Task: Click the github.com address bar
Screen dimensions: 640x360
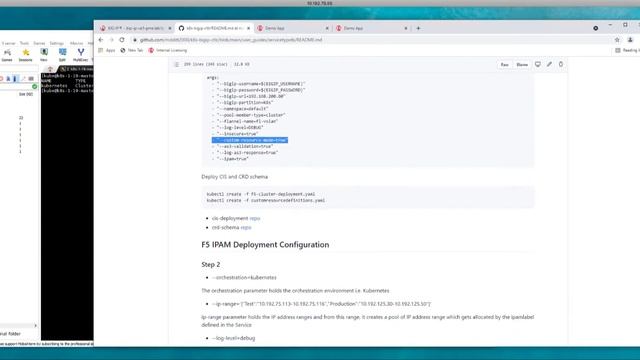Action: click(371, 40)
